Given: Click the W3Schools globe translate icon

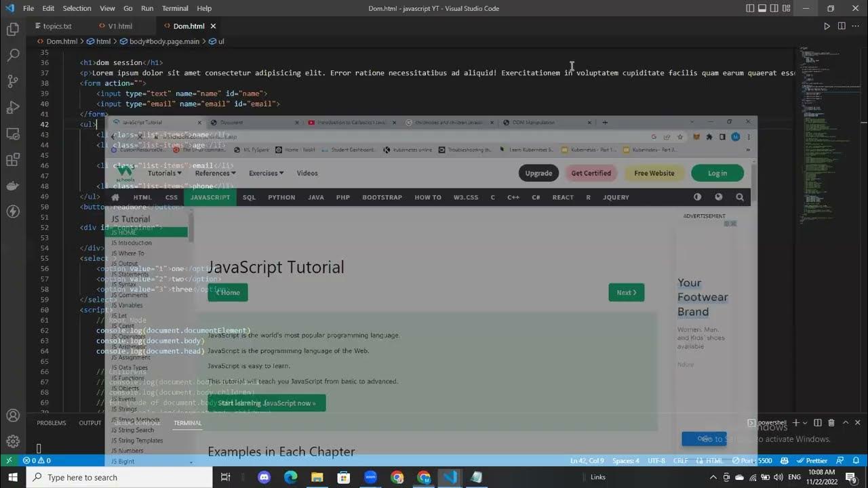Looking at the screenshot, I should coord(719,197).
